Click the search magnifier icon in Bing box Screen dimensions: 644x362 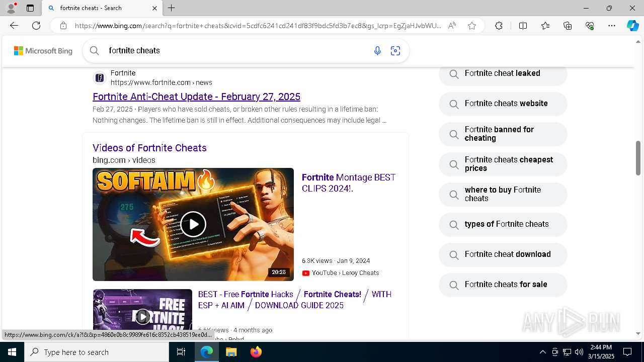[x=94, y=50]
